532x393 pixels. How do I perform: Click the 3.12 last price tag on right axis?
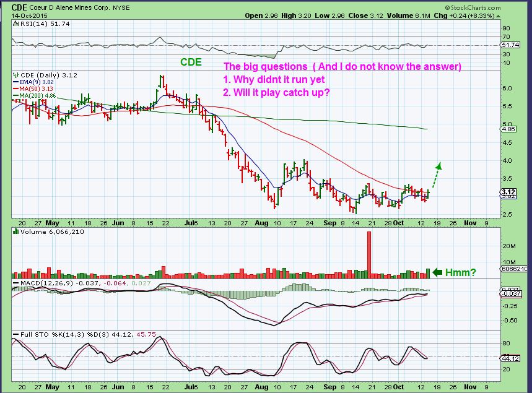point(508,192)
